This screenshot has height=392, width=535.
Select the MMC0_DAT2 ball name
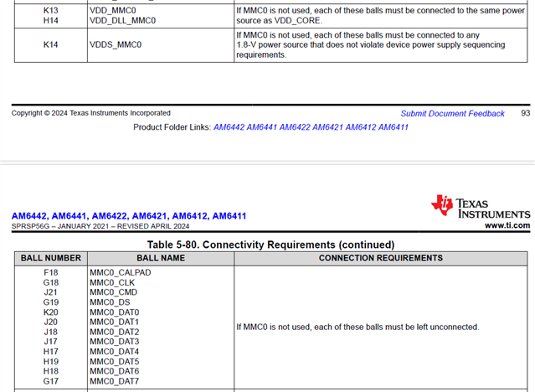[115, 332]
